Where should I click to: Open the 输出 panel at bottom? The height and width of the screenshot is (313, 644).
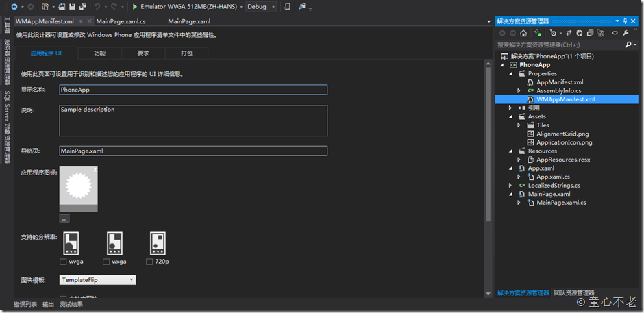pyautogui.click(x=48, y=304)
